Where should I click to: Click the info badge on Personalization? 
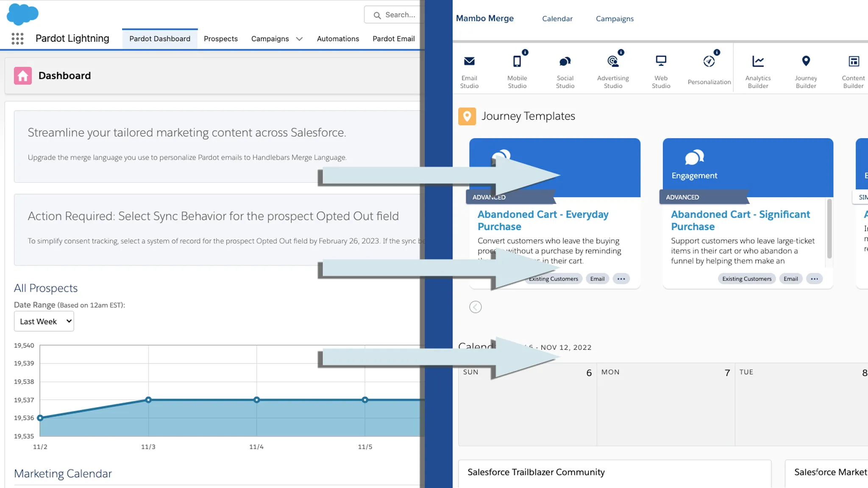(x=717, y=53)
